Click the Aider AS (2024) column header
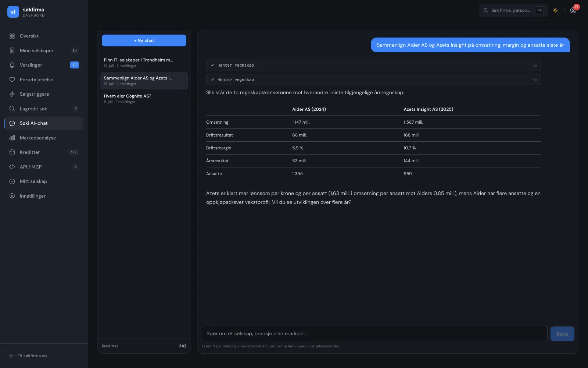The image size is (588, 368). click(309, 109)
